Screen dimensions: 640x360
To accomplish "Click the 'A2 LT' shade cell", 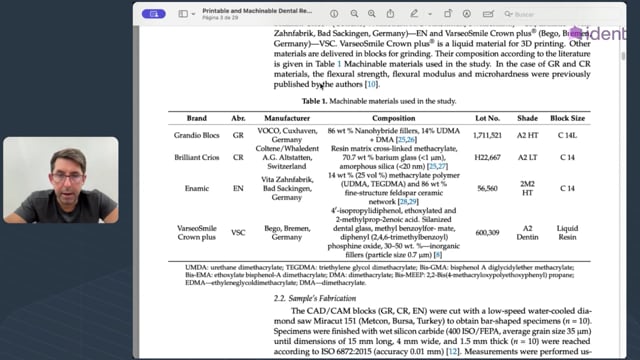I will pos(527,157).
